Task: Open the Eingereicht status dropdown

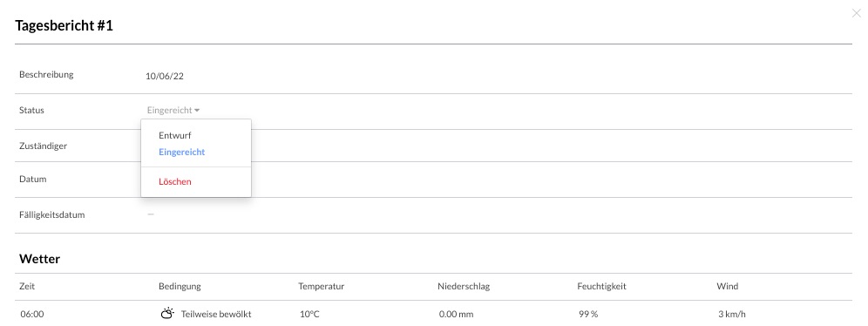Action: (173, 110)
